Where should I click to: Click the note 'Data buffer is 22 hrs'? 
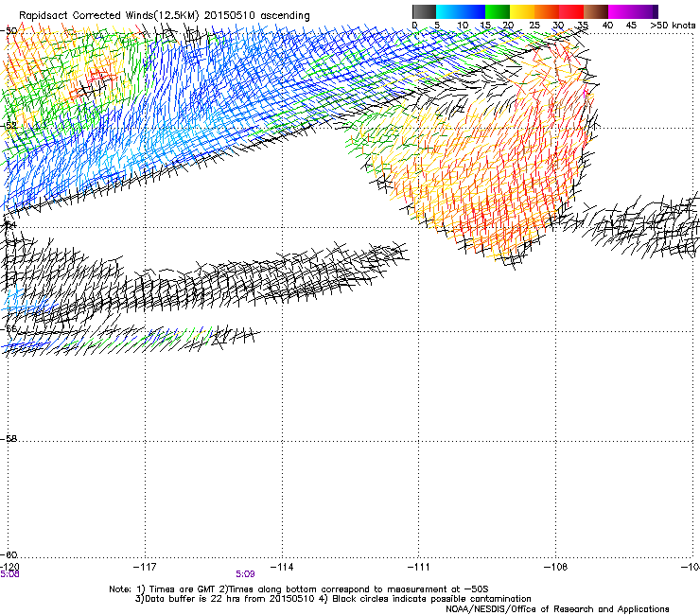[193, 599]
